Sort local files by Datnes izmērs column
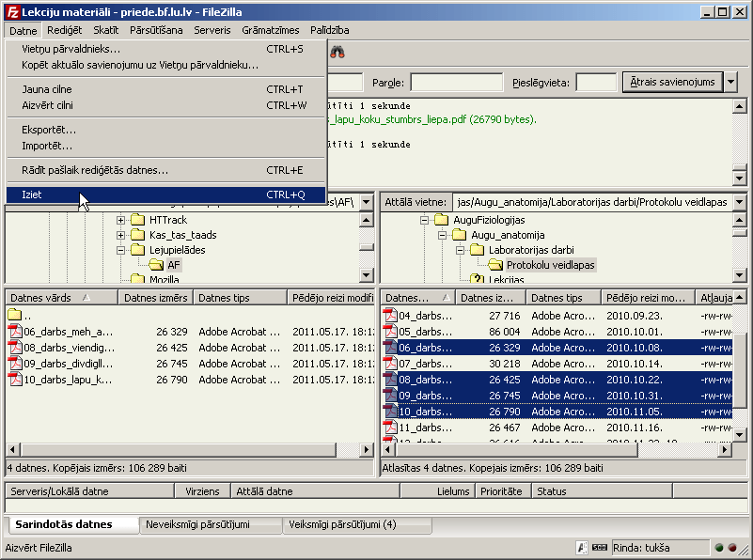 [156, 298]
